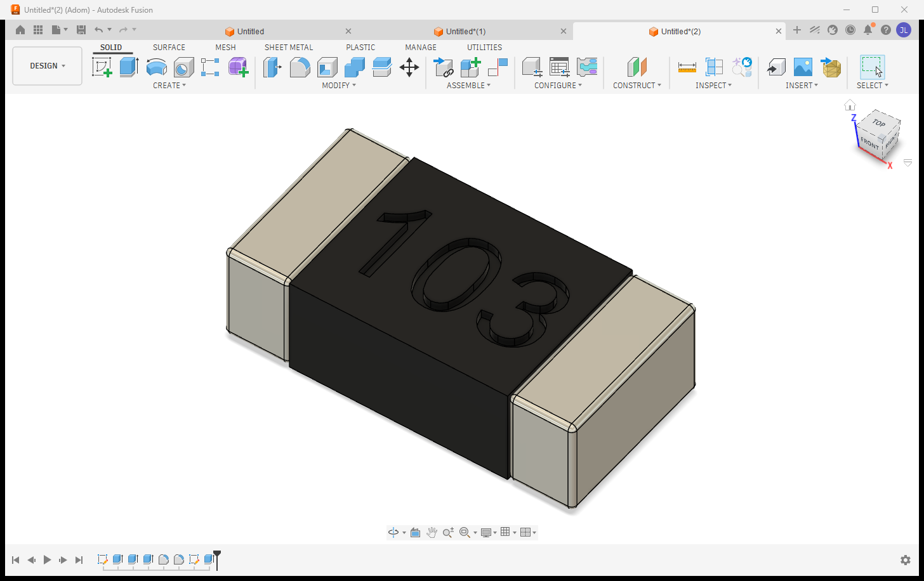Viewport: 924px width, 581px height.
Task: Redo the last undone action
Action: pyautogui.click(x=123, y=30)
